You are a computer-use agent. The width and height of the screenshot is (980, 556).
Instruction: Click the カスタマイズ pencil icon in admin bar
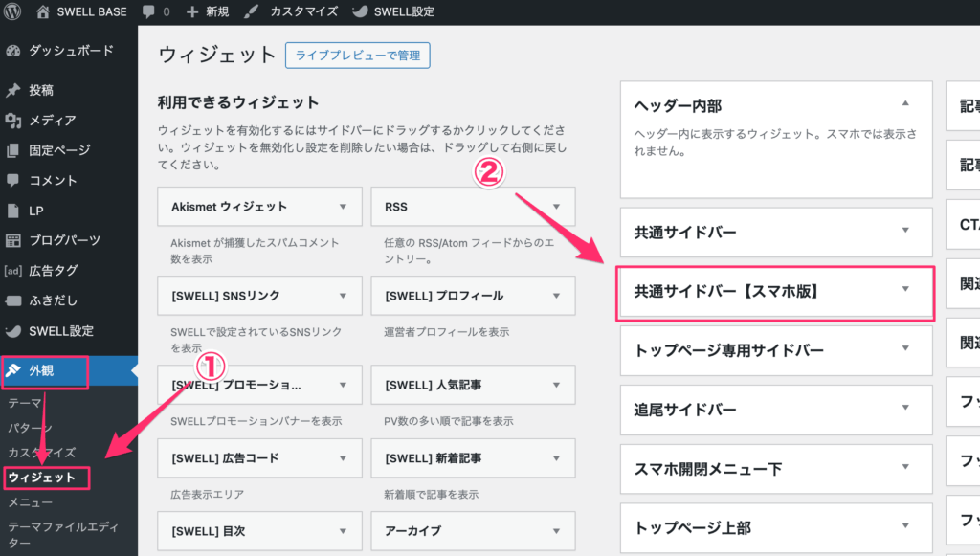[251, 11]
